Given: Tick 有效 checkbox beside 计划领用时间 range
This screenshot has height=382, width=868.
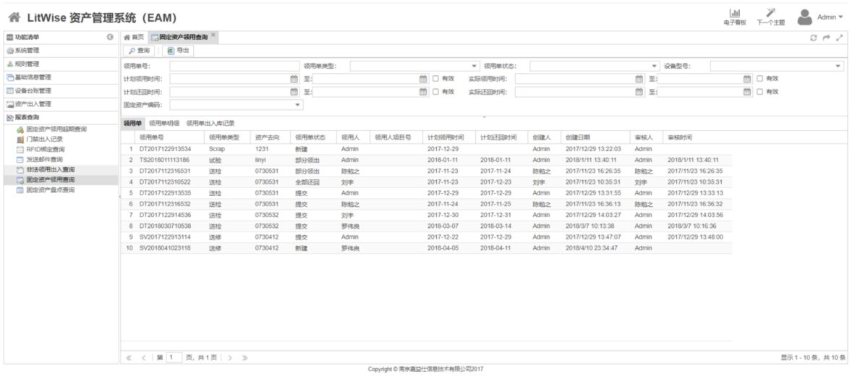Looking at the screenshot, I should point(435,79).
